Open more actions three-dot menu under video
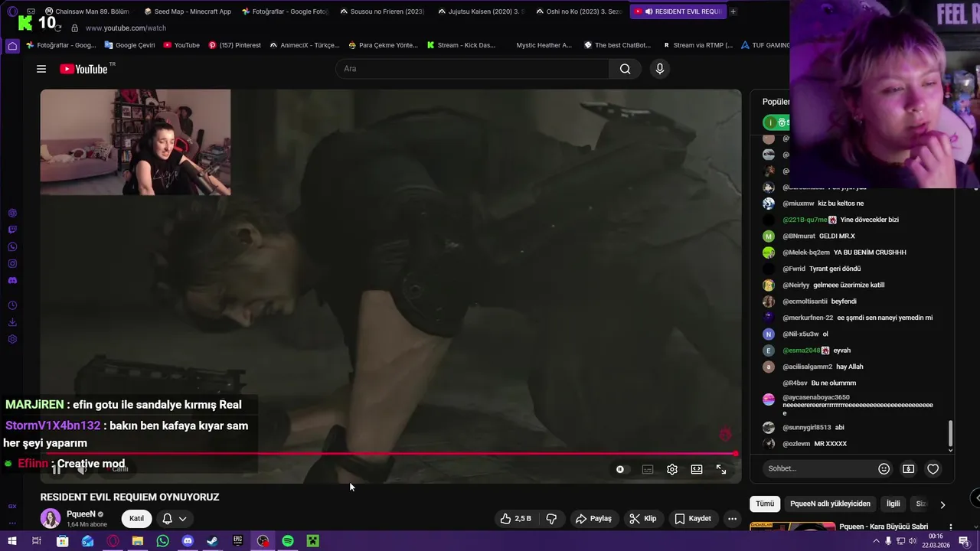This screenshot has height=551, width=980. tap(732, 518)
